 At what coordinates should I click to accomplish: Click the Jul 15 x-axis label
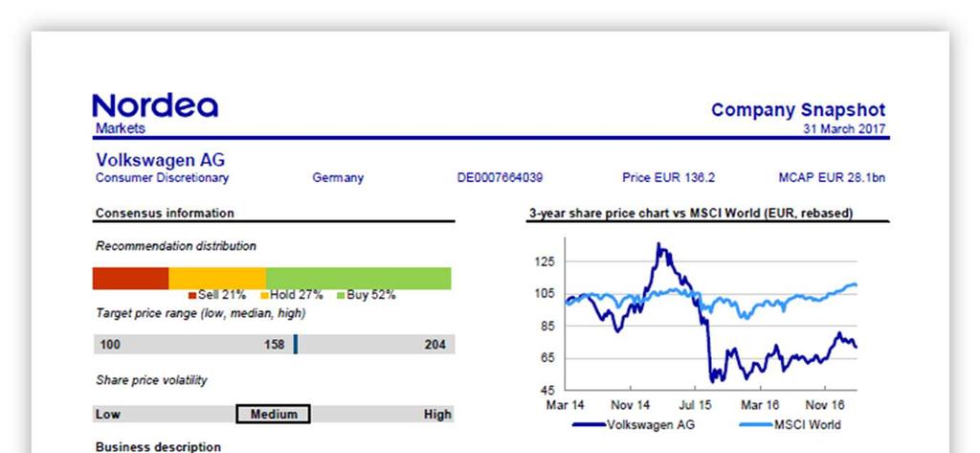(x=696, y=405)
